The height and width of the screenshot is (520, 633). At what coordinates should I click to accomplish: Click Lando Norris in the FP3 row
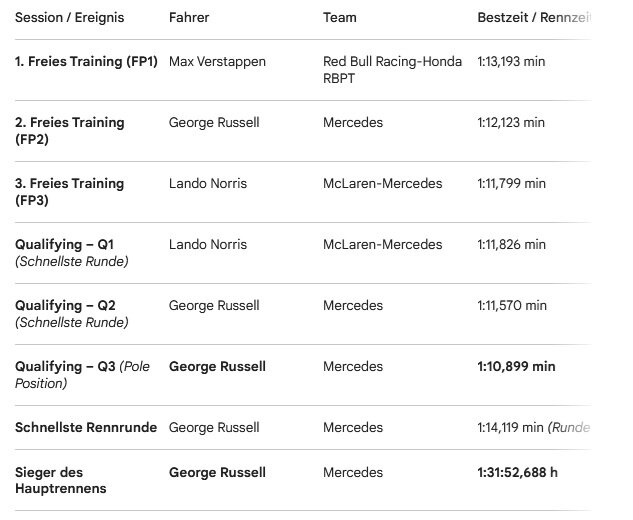pos(208,183)
